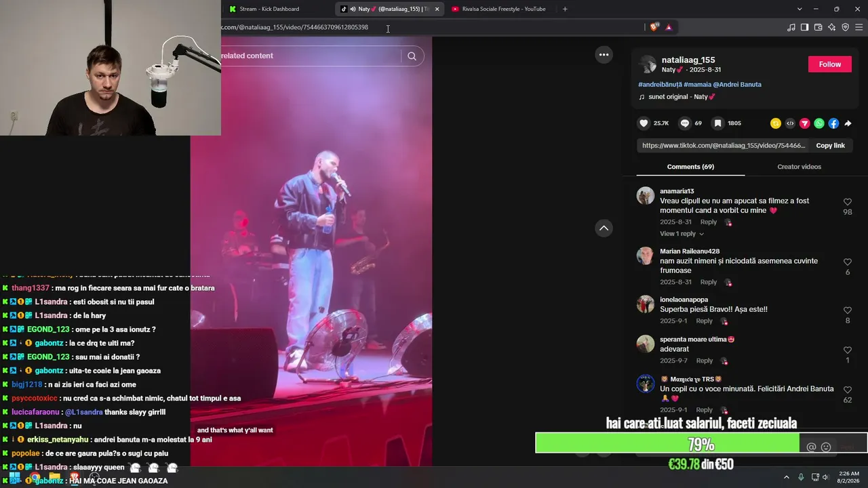The height and width of the screenshot is (488, 868).
Task: Follow nataliaag_155
Action: (x=830, y=64)
